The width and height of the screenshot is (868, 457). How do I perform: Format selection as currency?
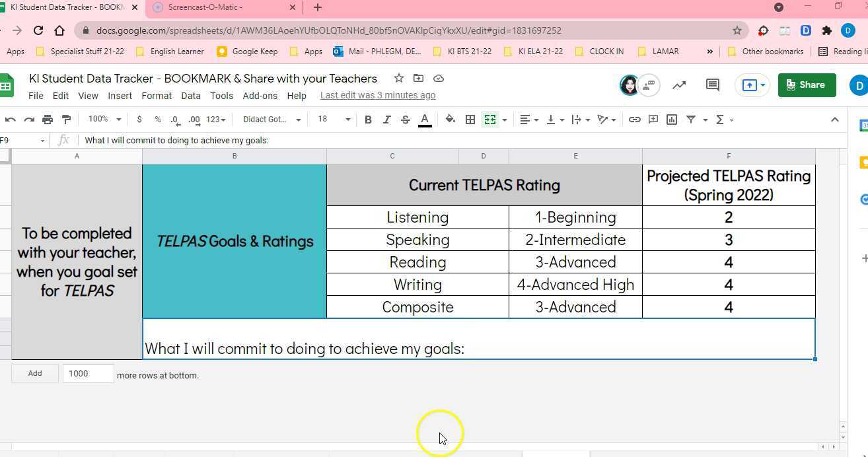(x=139, y=120)
